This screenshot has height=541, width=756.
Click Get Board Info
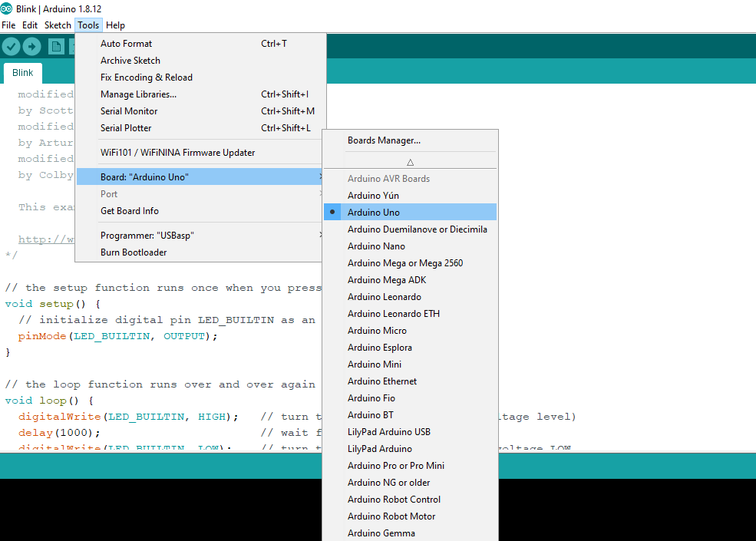click(x=130, y=211)
